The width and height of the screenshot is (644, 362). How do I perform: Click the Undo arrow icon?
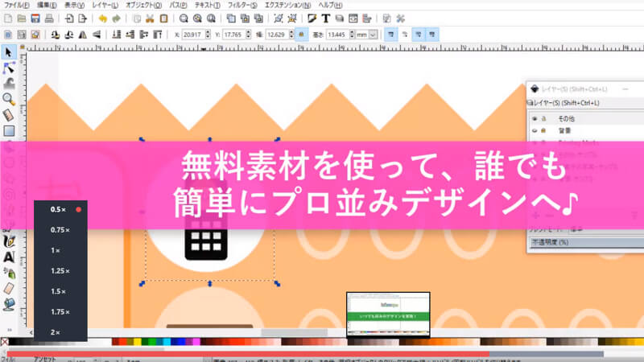tap(103, 19)
